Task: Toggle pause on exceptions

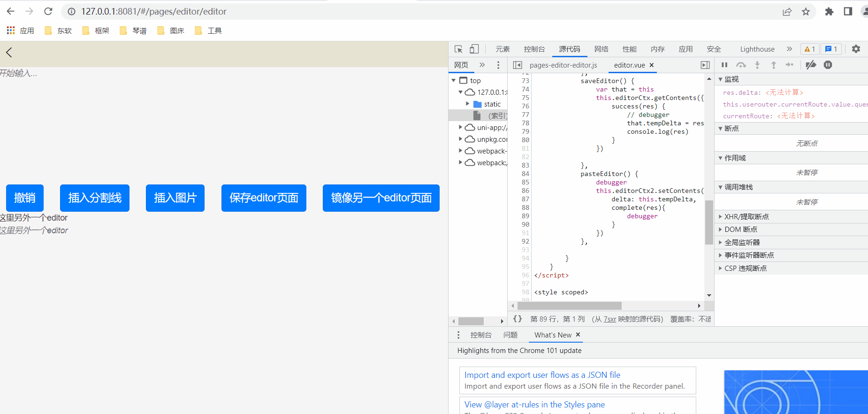Action: click(828, 65)
